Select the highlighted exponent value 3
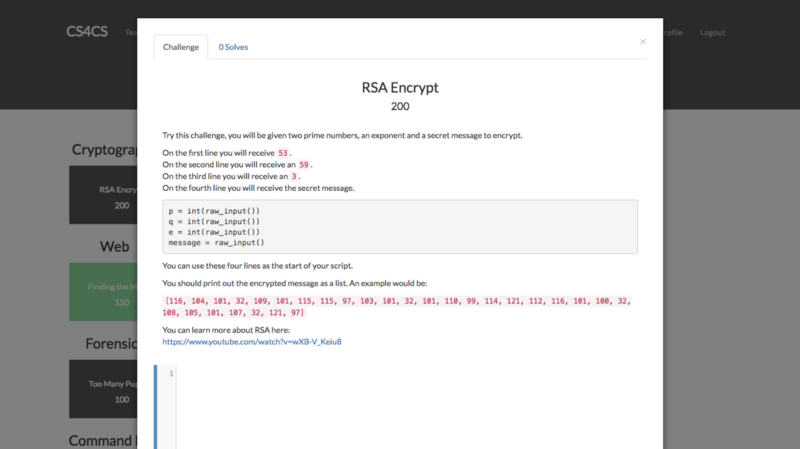Screen dimensions: 800x449 coord(294,177)
